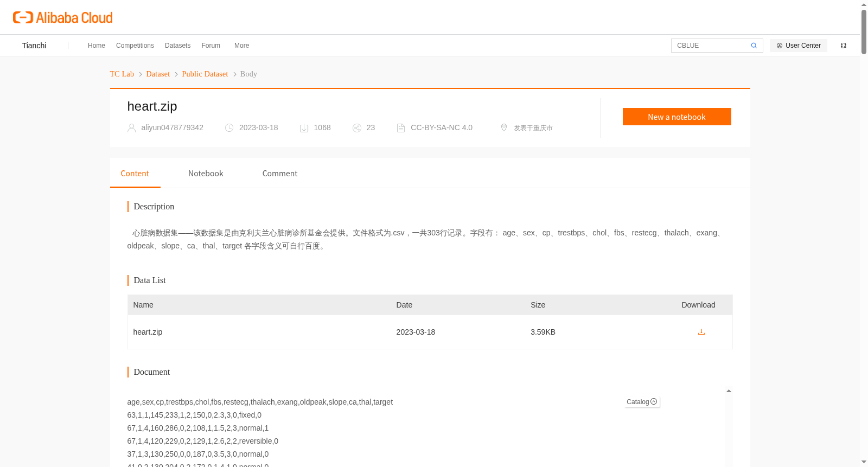Click the CSV header row starting with age,sex,cp

260,402
